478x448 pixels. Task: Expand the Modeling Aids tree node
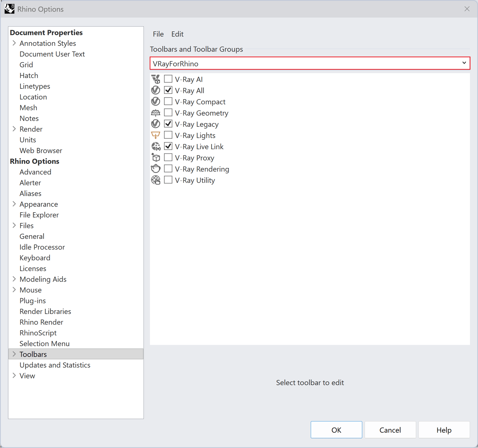click(x=14, y=279)
